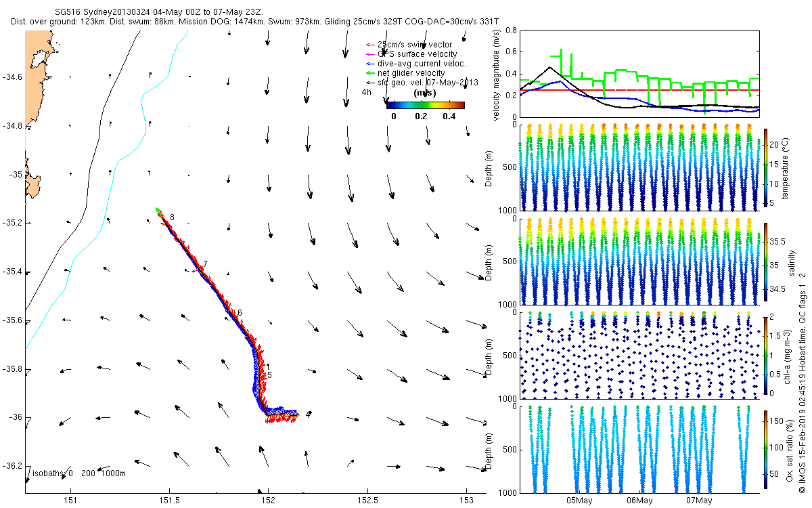
Task: Click the blue dive-avg current legend arrow
Action: click(x=370, y=64)
